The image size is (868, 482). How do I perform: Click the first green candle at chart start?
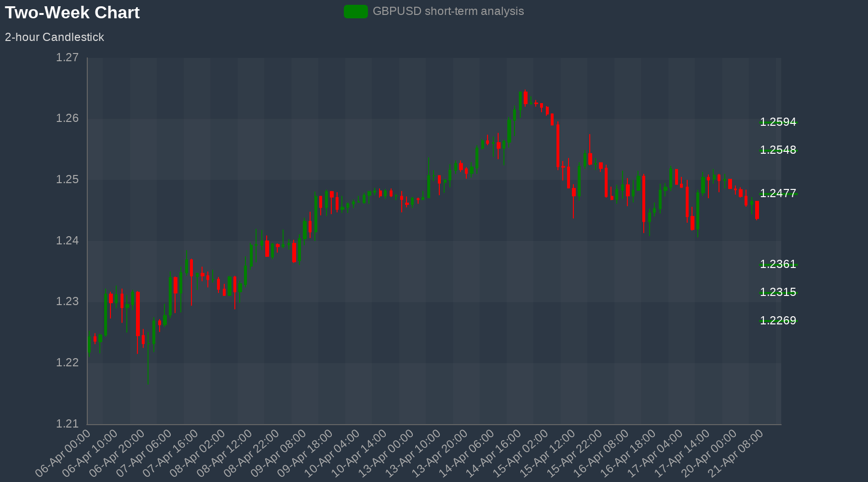[89, 344]
